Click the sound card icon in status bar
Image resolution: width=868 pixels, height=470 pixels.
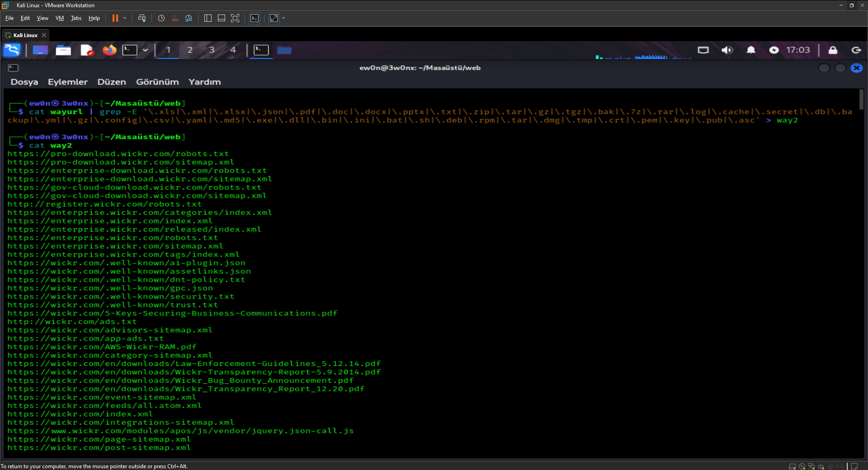(x=821, y=466)
